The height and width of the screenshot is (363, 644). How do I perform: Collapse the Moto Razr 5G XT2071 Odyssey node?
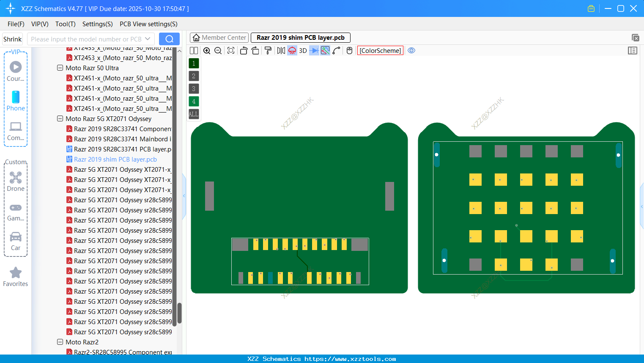60,118
